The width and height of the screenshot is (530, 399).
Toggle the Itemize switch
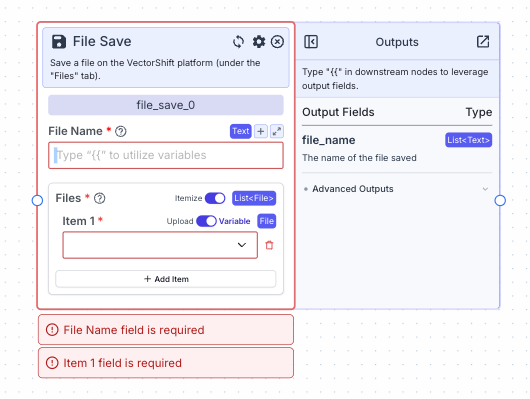coord(215,198)
